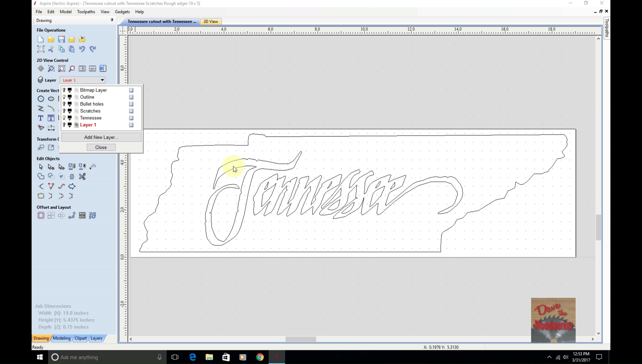Click the Ungroup Objects icon
The width and height of the screenshot is (642, 364).
[82, 167]
